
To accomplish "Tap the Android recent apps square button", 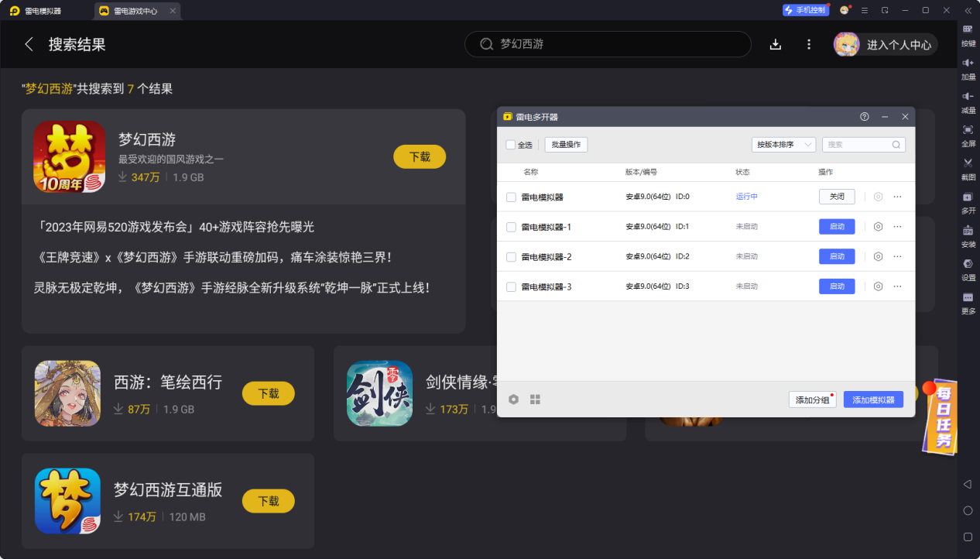I will [x=968, y=537].
